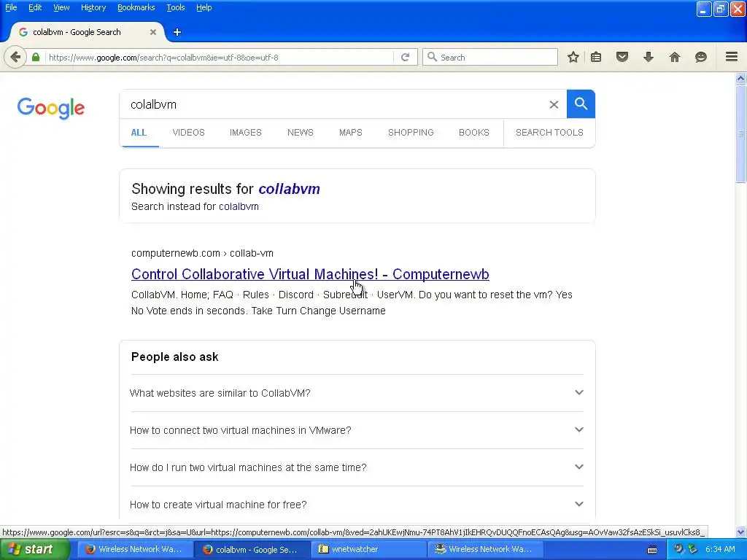Open the Bookmarks menu
The width and height of the screenshot is (747, 560).
(x=136, y=7)
